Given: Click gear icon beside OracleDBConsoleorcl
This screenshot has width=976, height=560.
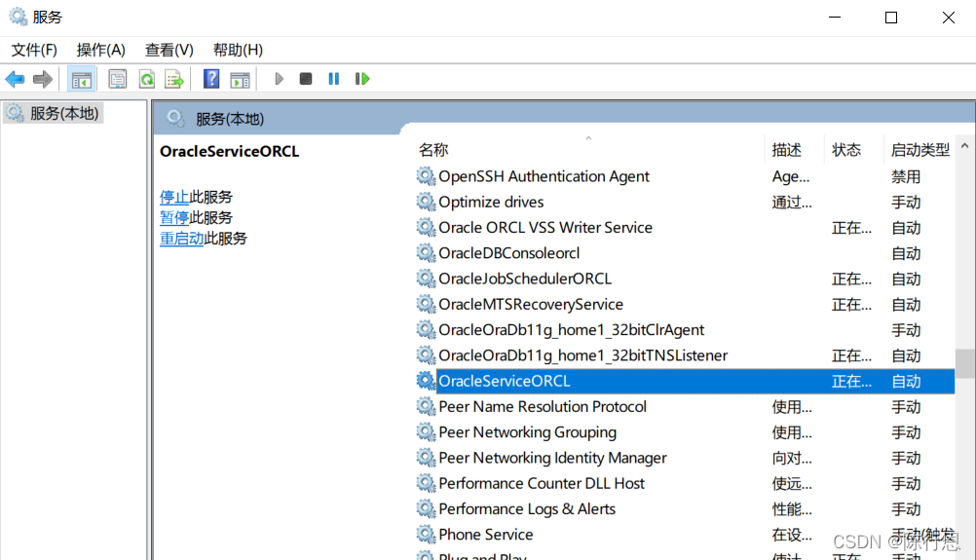Looking at the screenshot, I should click(x=426, y=253).
